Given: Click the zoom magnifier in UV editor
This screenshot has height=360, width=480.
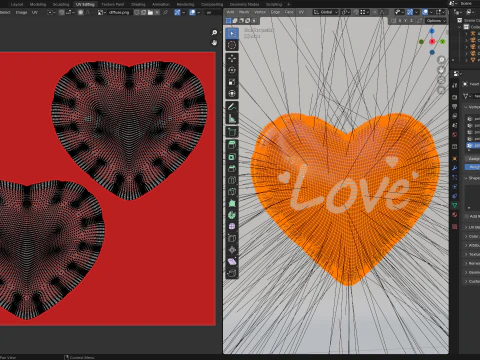Looking at the screenshot, I should click(x=214, y=32).
